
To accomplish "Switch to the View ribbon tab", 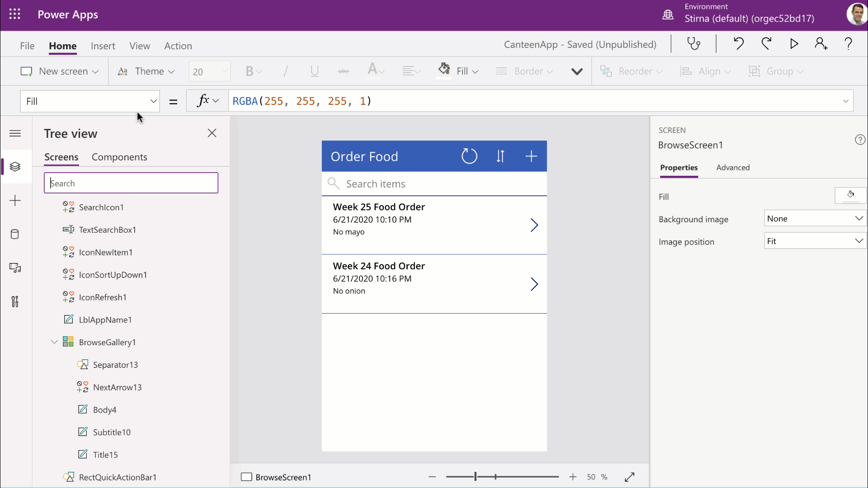I will pos(140,46).
